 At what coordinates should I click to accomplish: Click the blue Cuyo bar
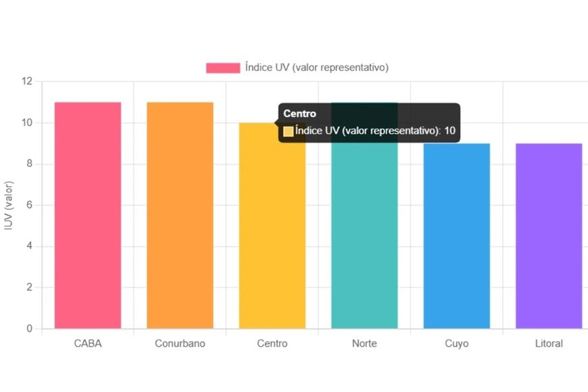457,236
